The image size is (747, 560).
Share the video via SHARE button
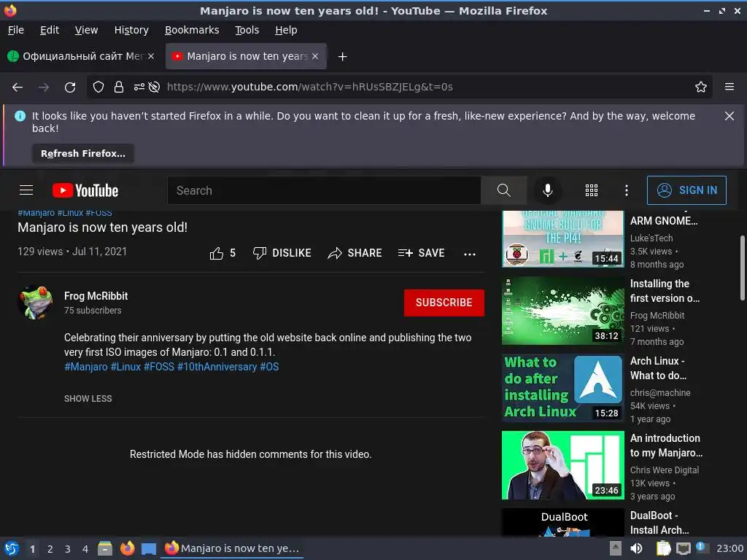pyautogui.click(x=355, y=253)
